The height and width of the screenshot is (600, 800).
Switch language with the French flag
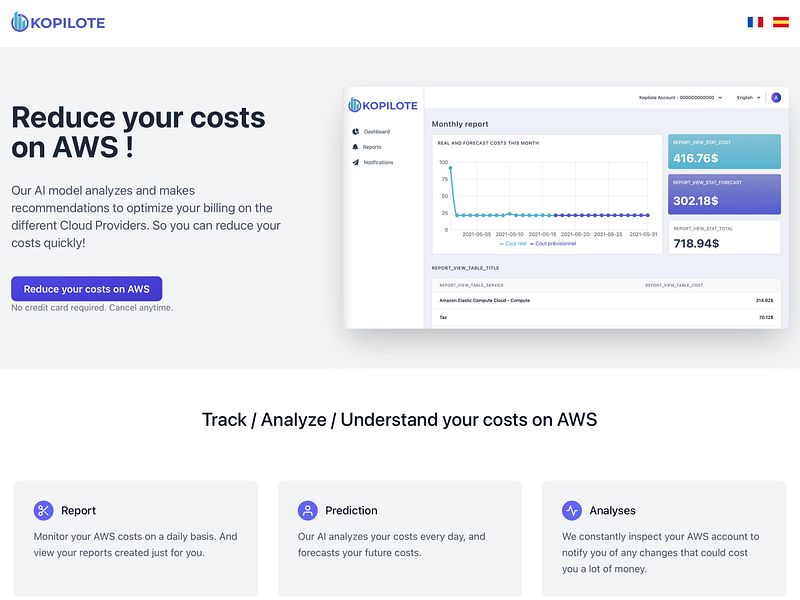(x=755, y=22)
